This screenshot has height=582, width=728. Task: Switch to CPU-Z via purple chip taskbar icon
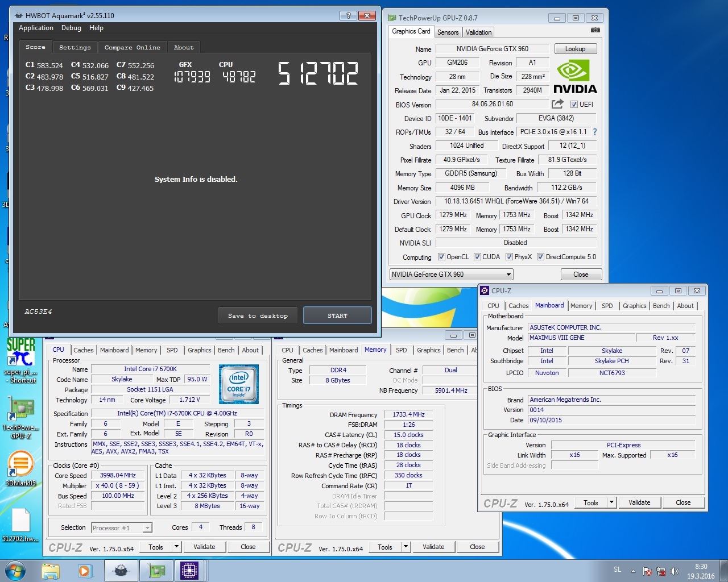coord(189,571)
